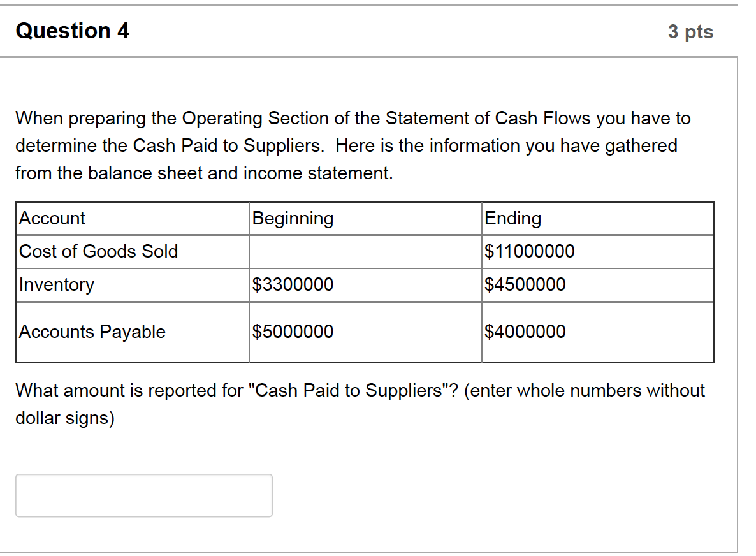The height and width of the screenshot is (556, 756).
Task: Click the Inventory row label
Action: (x=56, y=284)
